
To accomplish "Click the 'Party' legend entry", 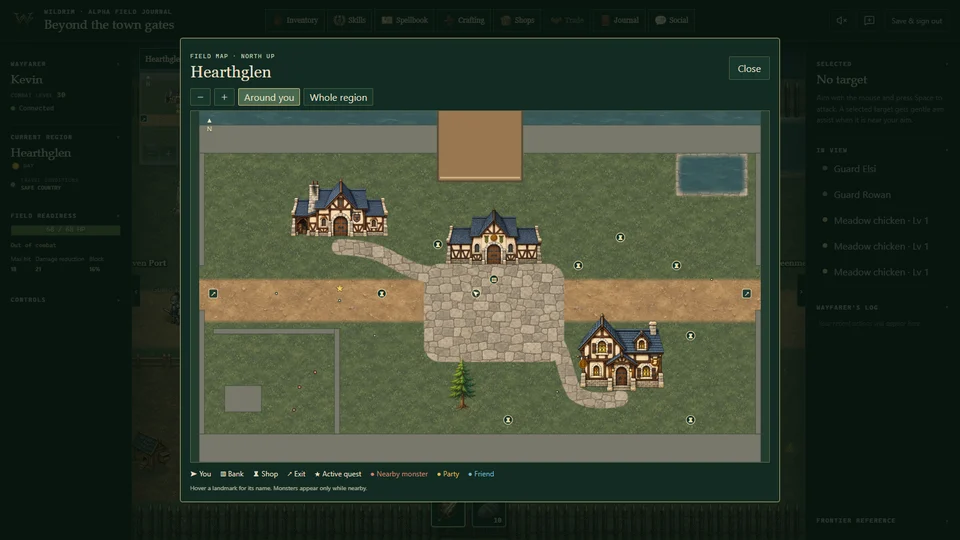I will point(448,474).
